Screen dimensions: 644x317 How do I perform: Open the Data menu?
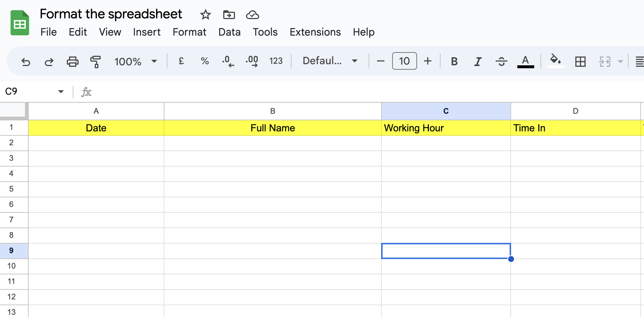(x=229, y=32)
